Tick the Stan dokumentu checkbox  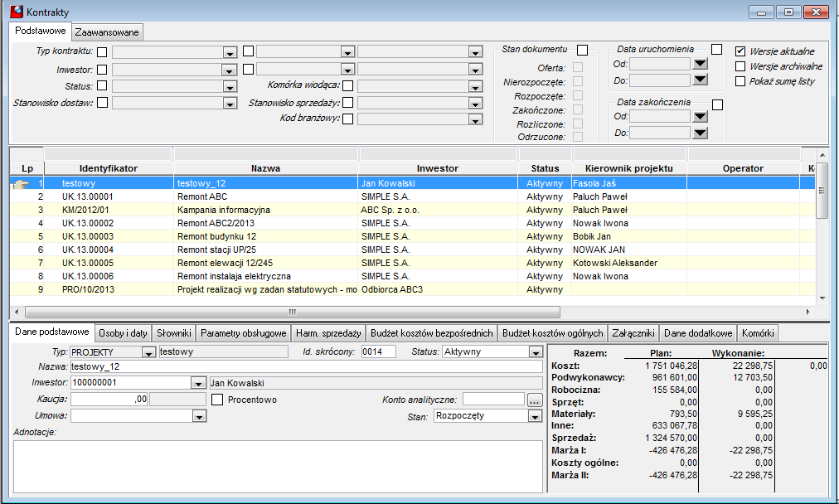(583, 51)
